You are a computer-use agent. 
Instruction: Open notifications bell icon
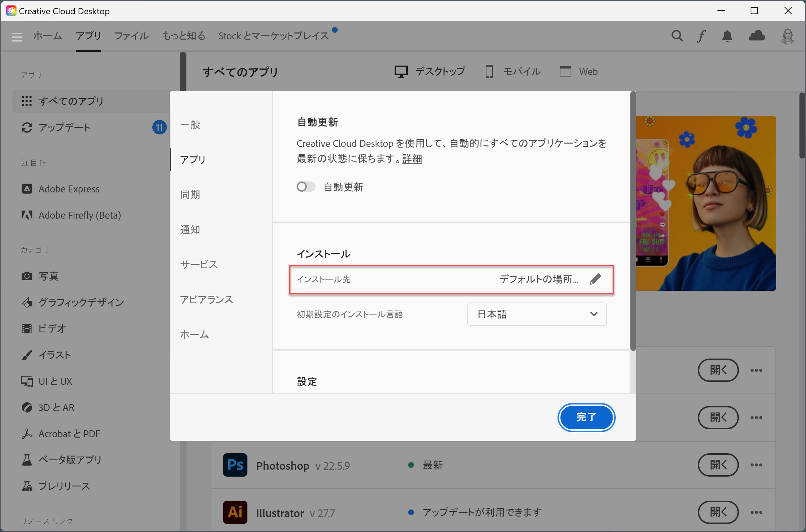click(x=727, y=36)
